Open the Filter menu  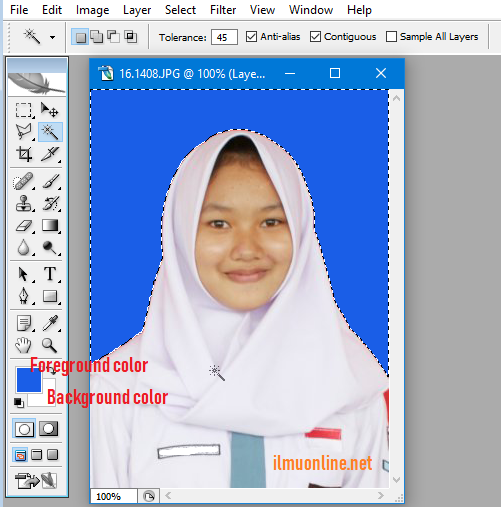pos(223,10)
